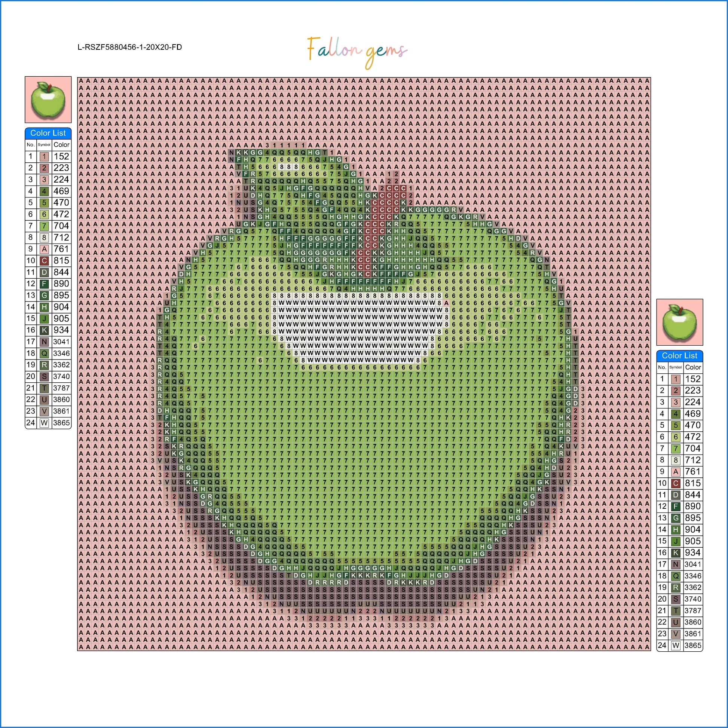Click color code 704 in right list
Image resolution: width=728 pixels, height=728 pixels.
pyautogui.click(x=692, y=449)
